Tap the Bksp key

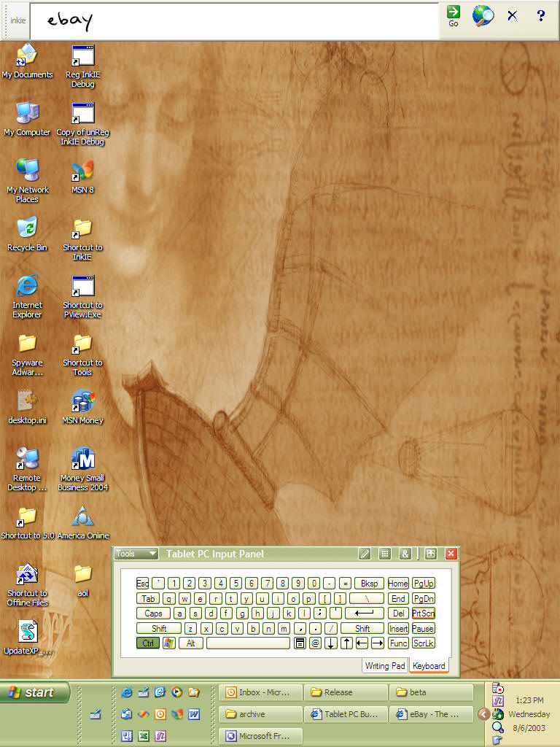tap(369, 583)
